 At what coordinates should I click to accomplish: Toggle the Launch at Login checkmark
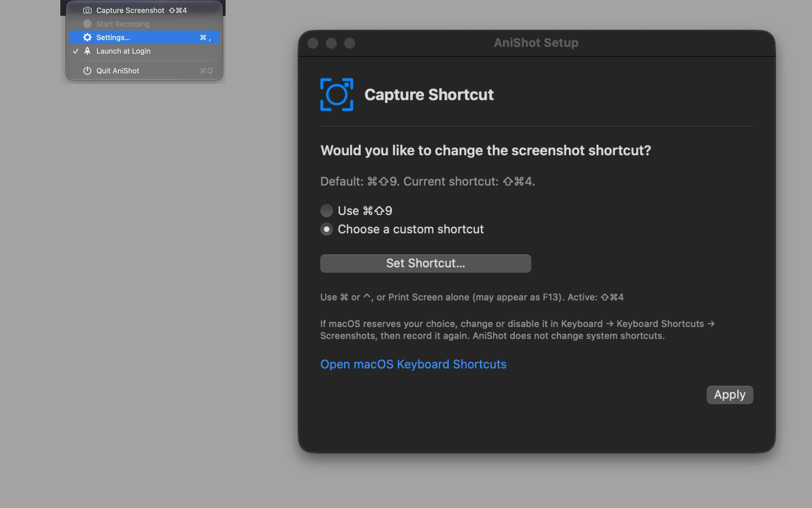pyautogui.click(x=76, y=51)
